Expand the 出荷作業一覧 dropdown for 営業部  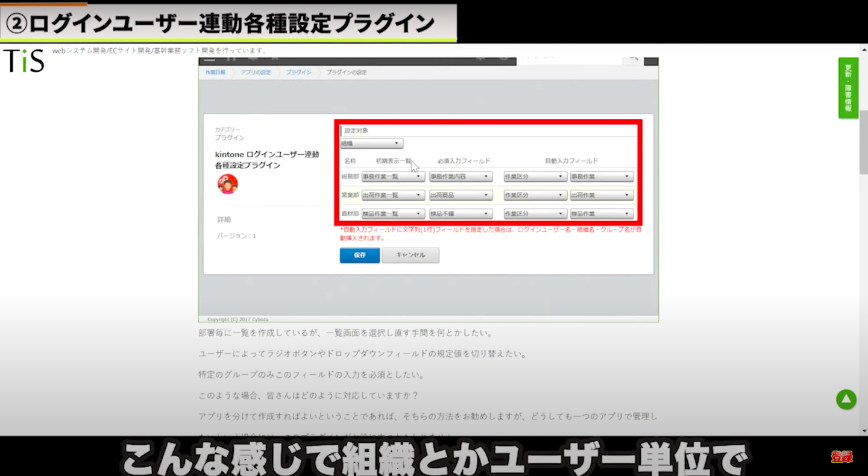pos(393,196)
